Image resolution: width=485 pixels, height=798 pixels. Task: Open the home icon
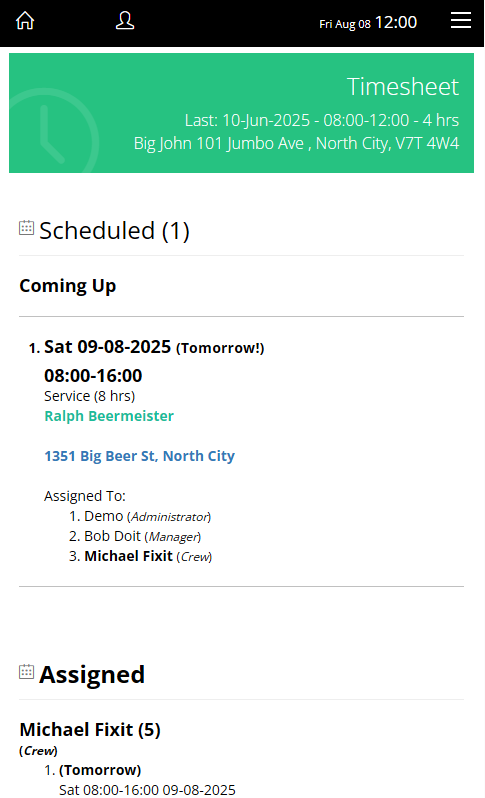click(x=25, y=21)
